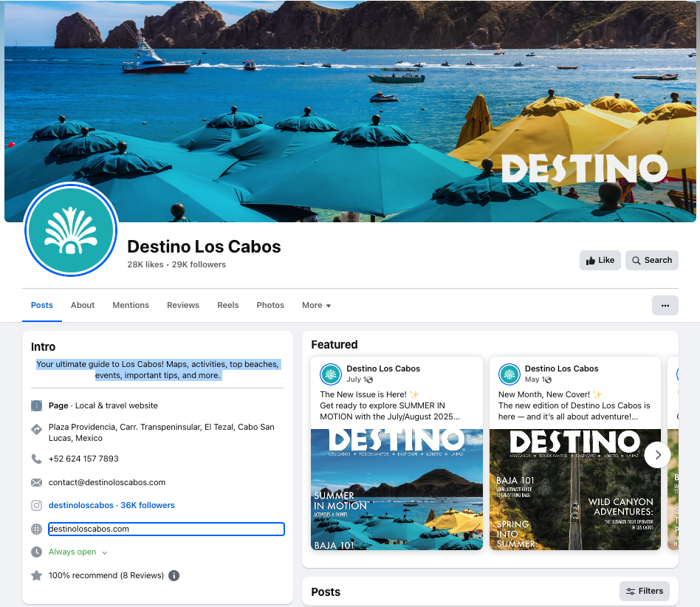The height and width of the screenshot is (607, 700).
Task: Click the envelope email icon
Action: click(x=37, y=482)
